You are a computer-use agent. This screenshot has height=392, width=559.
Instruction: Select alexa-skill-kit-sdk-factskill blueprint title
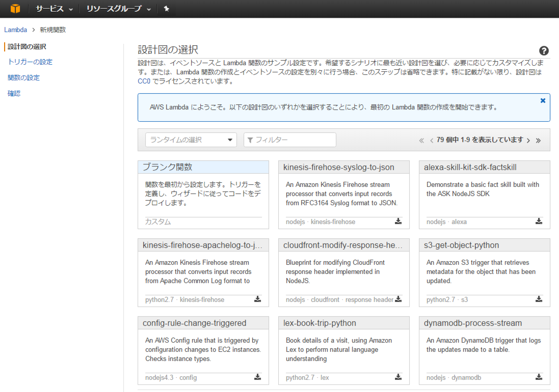point(470,167)
